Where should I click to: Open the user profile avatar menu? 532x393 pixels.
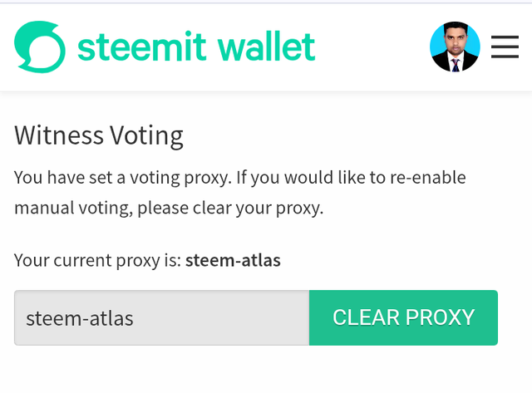pyautogui.click(x=455, y=47)
